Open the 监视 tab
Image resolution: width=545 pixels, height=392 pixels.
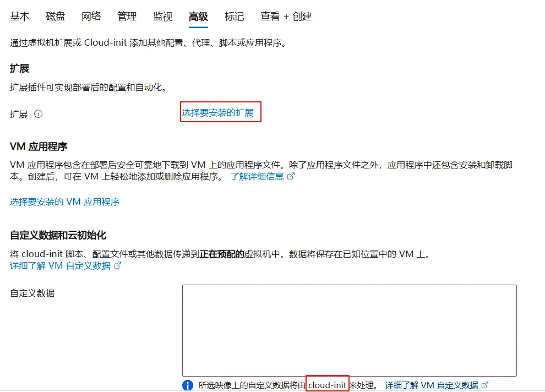coord(162,17)
